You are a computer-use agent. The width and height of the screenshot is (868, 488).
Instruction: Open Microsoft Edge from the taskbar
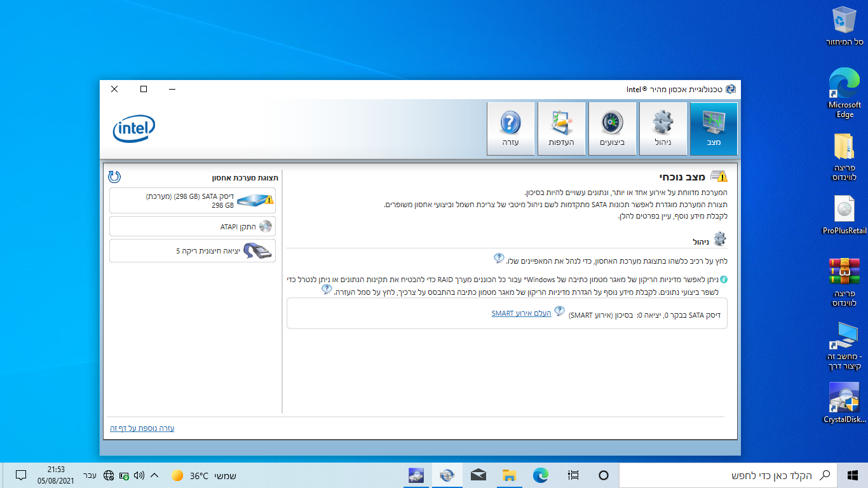[541, 475]
